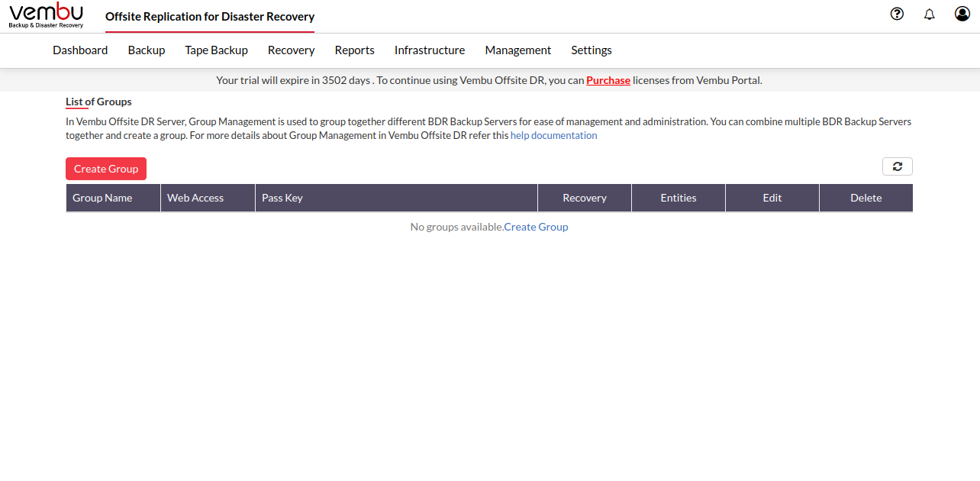Click Create Group link in empty table
980x481 pixels.
coord(536,227)
